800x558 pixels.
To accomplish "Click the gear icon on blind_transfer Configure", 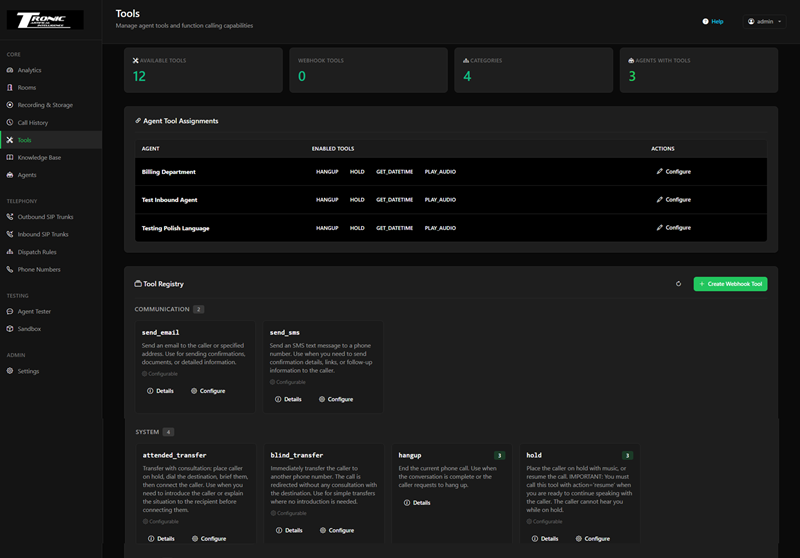I will pos(323,530).
